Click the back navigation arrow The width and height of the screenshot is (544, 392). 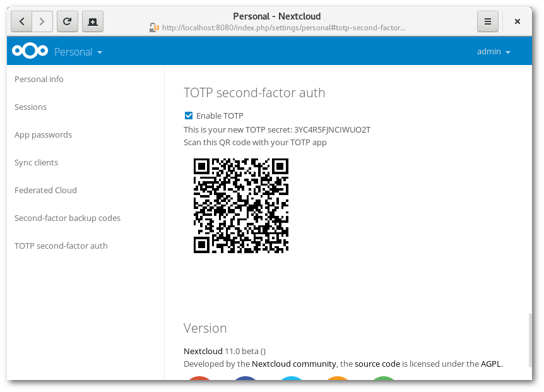[x=21, y=21]
